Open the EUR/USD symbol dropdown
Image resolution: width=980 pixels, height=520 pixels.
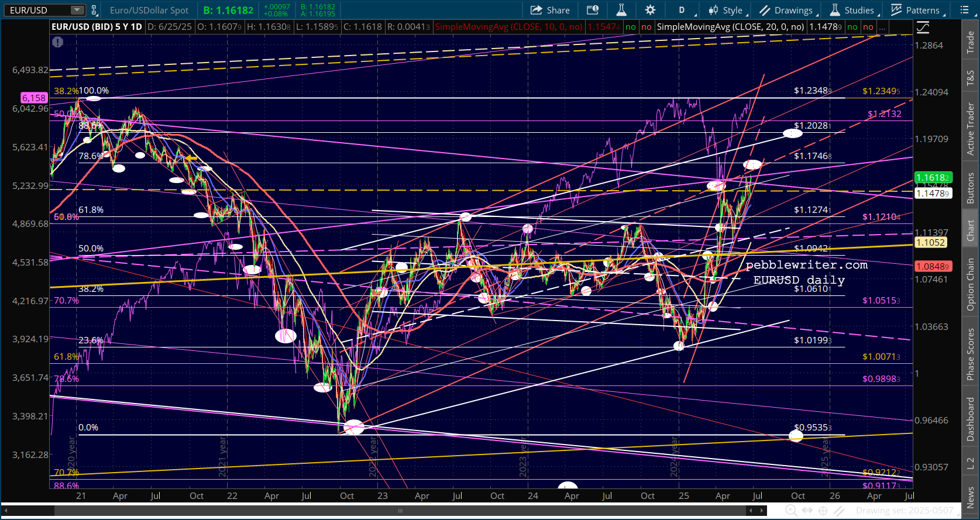77,10
